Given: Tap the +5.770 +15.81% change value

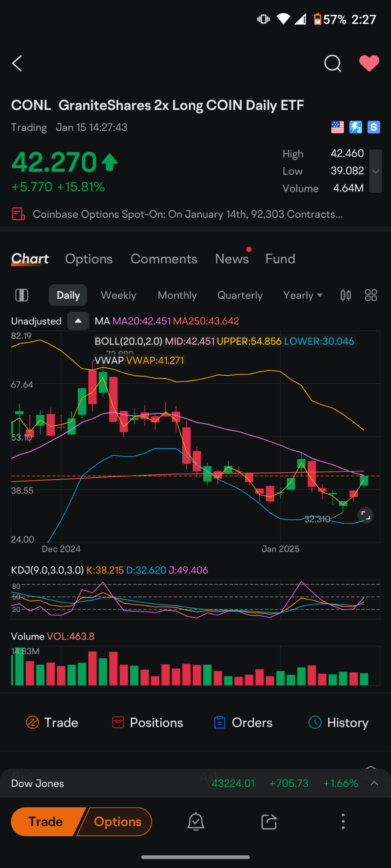Looking at the screenshot, I should (58, 187).
